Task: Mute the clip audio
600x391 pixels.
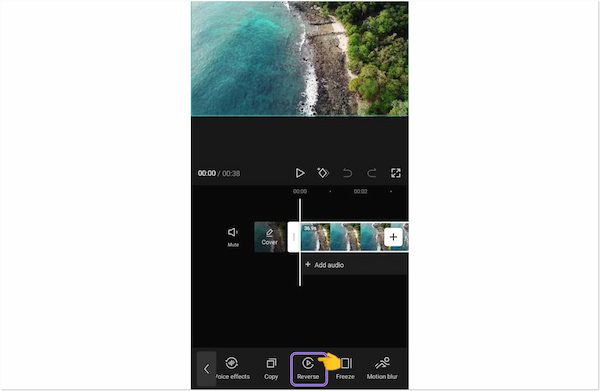Action: point(233,237)
